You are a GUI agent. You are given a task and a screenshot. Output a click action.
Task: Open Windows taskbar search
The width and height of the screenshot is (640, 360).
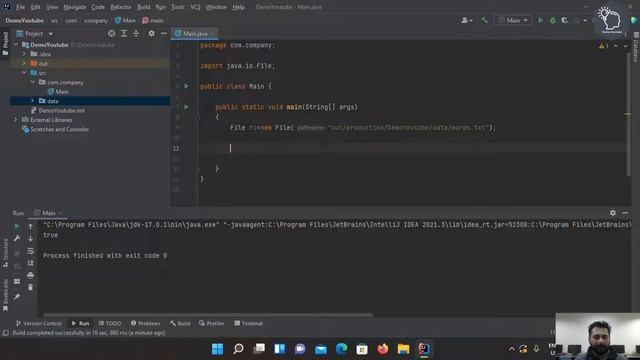click(x=238, y=349)
